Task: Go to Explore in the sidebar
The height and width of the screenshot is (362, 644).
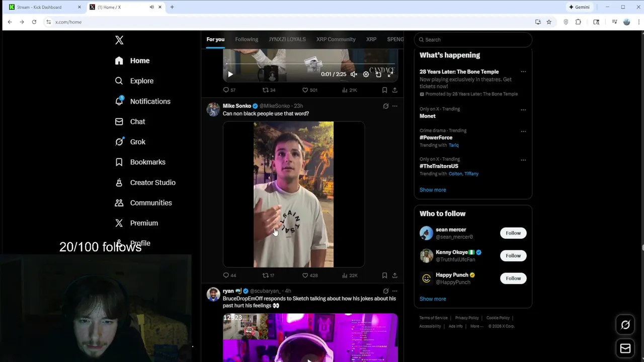Action: (134, 81)
